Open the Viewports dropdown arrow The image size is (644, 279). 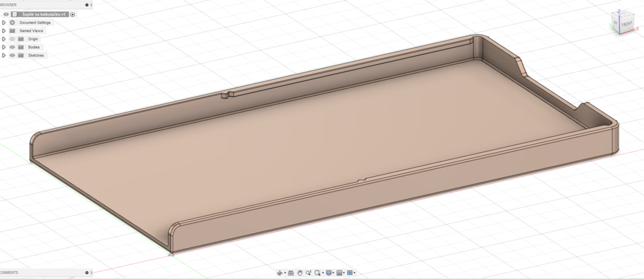tap(355, 273)
